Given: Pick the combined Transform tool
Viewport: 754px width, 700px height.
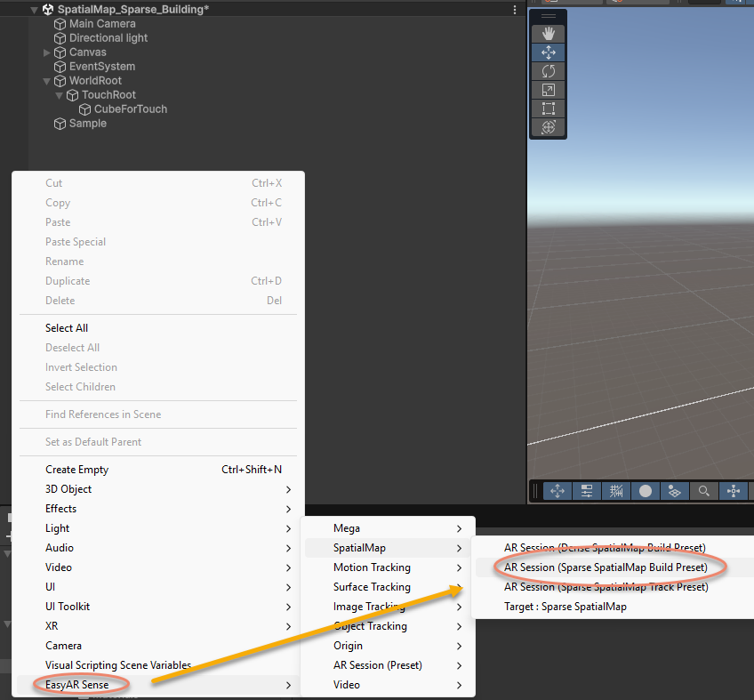Looking at the screenshot, I should click(549, 127).
